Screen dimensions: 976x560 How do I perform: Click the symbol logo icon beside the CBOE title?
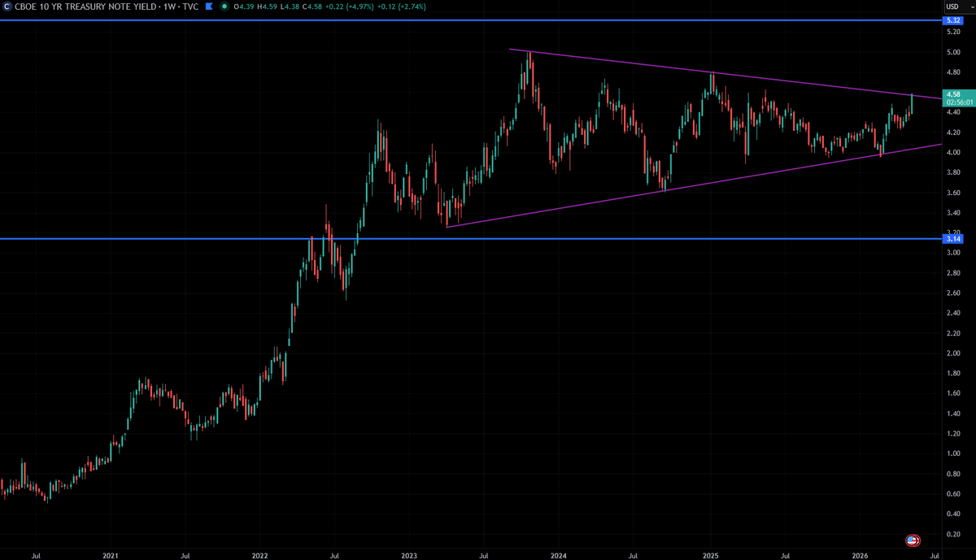coord(7,7)
